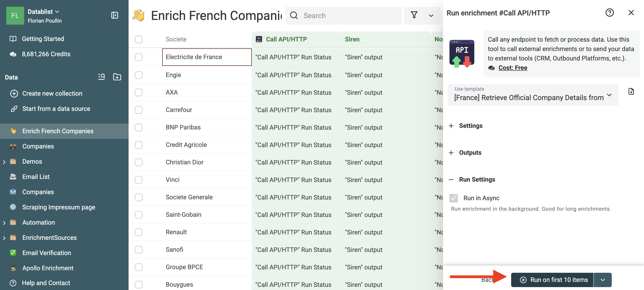644x290 pixels.
Task: Open the Email Verification collection
Action: (47, 253)
